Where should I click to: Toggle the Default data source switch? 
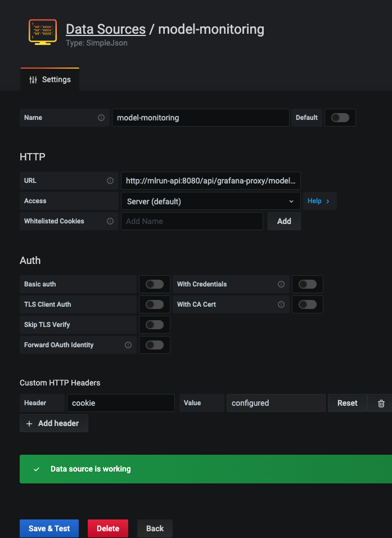340,118
